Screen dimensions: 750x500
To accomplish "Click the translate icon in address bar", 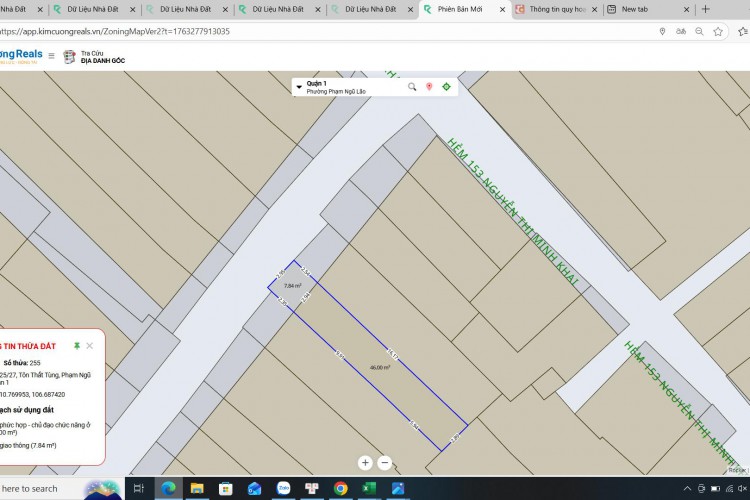I will pos(681,32).
